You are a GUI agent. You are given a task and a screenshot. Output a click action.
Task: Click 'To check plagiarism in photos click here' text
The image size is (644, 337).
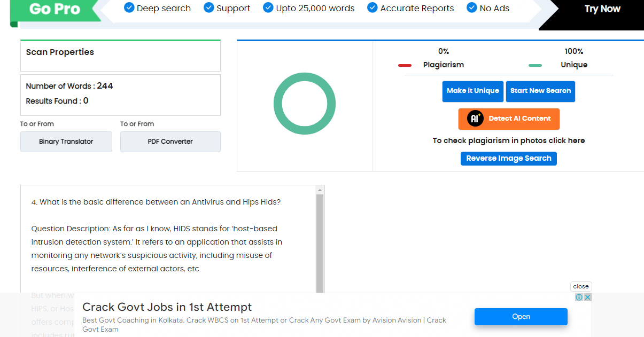click(509, 141)
